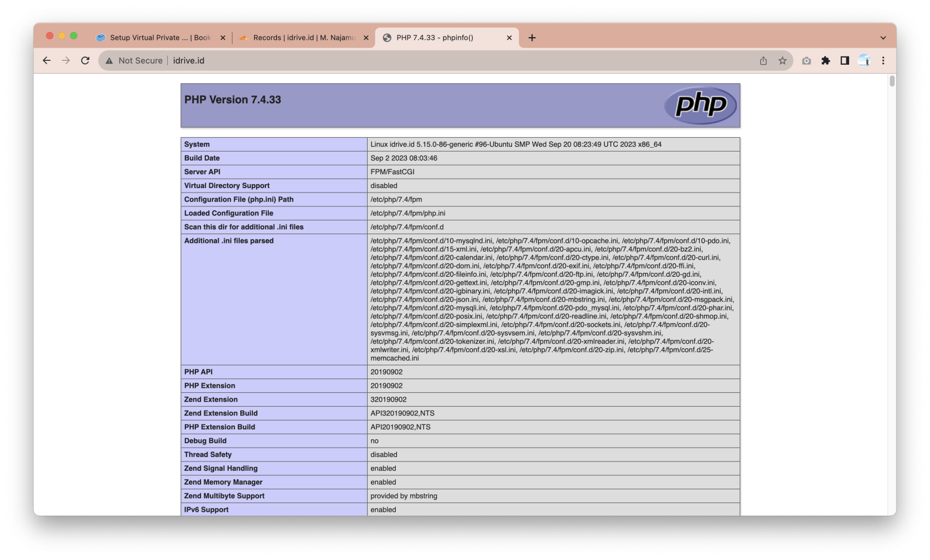Viewport: 930px width, 560px height.
Task: Reload the phpinfo page
Action: (85, 60)
